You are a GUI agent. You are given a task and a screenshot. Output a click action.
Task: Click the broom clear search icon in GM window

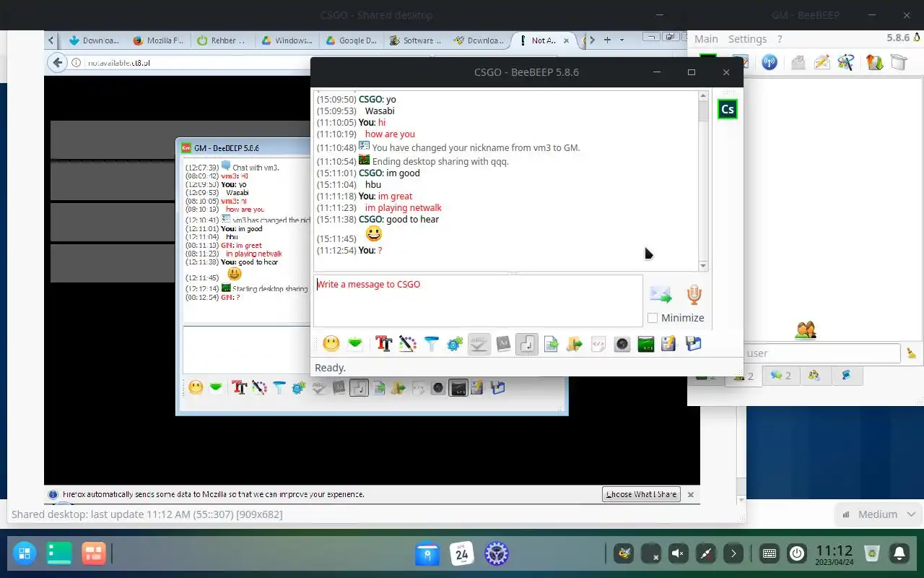click(x=912, y=353)
